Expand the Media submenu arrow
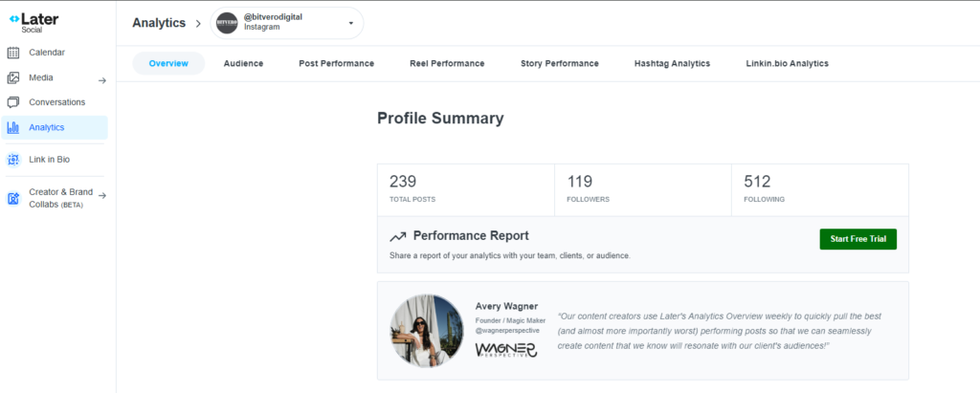The image size is (980, 393). pos(102,80)
